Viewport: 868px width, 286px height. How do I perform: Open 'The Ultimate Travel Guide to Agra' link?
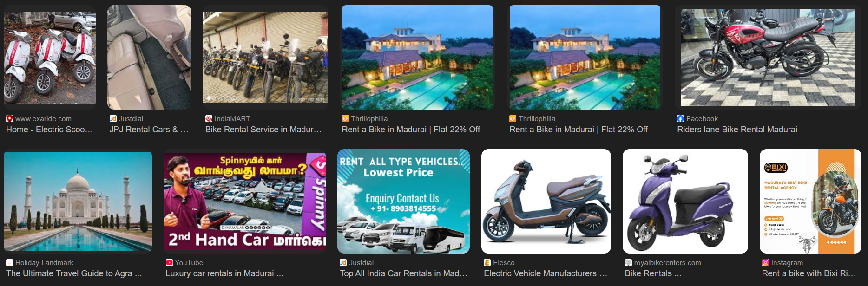click(x=74, y=273)
